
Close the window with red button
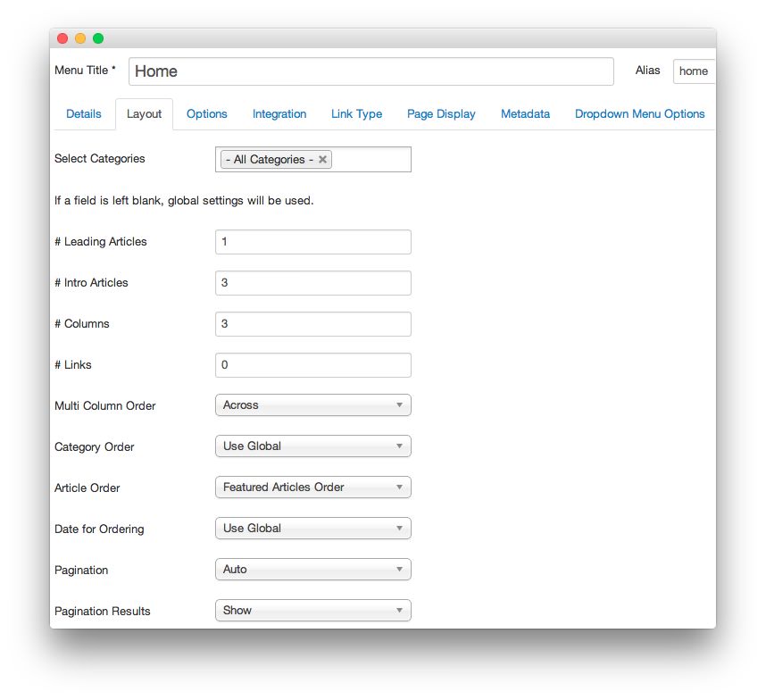coord(62,38)
